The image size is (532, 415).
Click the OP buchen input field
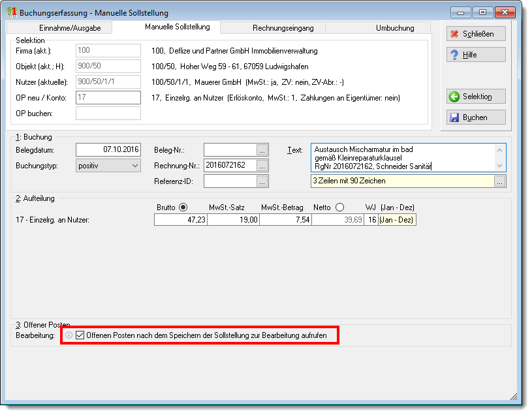click(108, 114)
